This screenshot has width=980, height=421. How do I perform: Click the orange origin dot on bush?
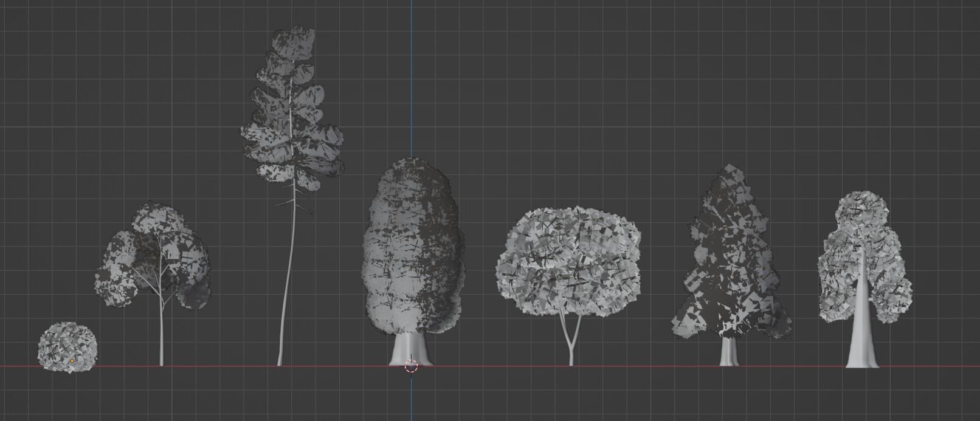click(72, 361)
